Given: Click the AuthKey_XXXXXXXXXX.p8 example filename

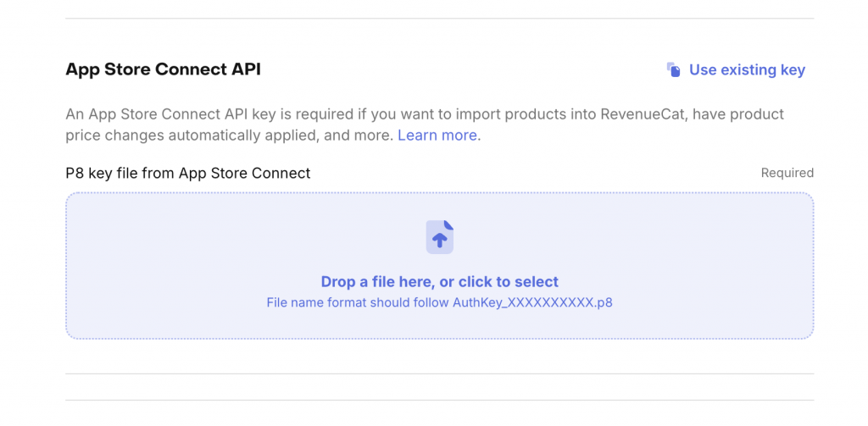Looking at the screenshot, I should pos(531,302).
